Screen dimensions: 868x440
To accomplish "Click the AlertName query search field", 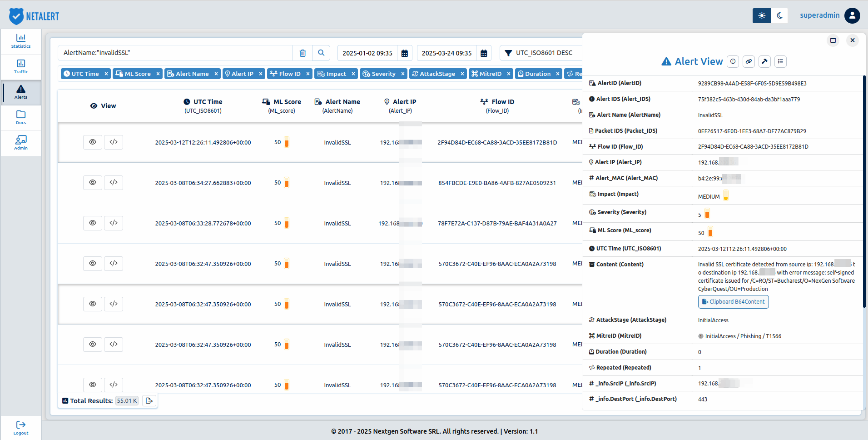I will (x=175, y=53).
